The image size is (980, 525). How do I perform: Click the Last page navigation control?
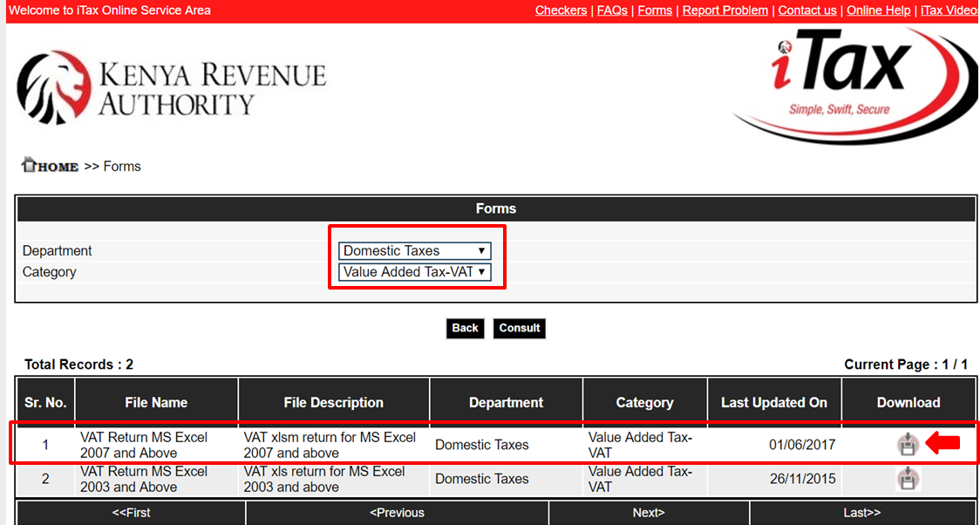click(x=861, y=513)
